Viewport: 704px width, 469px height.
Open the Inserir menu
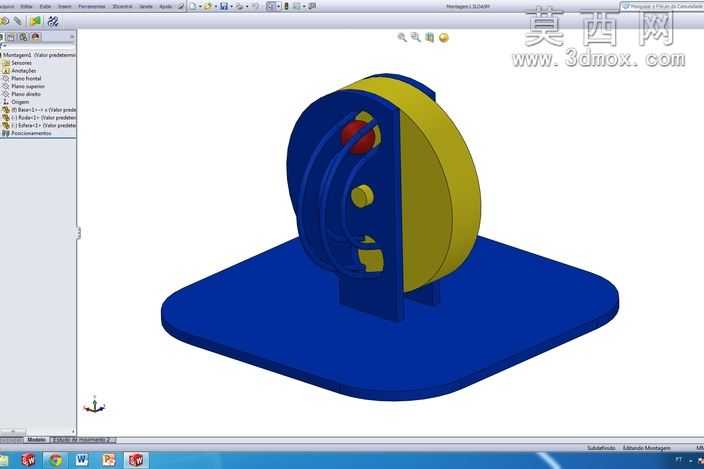[65, 7]
